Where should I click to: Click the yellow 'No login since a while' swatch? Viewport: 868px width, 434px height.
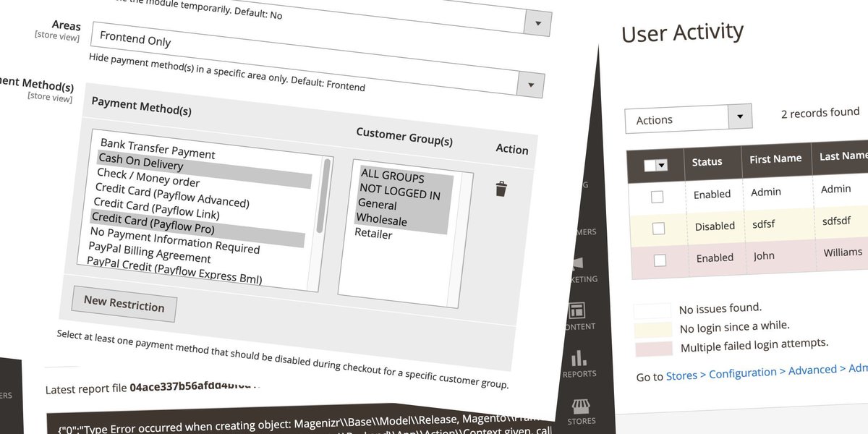tap(653, 331)
